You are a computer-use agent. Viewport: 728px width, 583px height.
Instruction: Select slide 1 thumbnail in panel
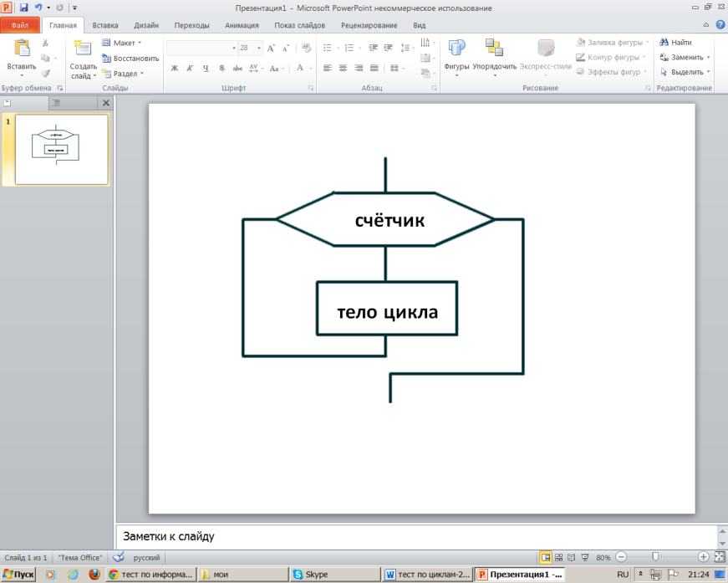[62, 150]
